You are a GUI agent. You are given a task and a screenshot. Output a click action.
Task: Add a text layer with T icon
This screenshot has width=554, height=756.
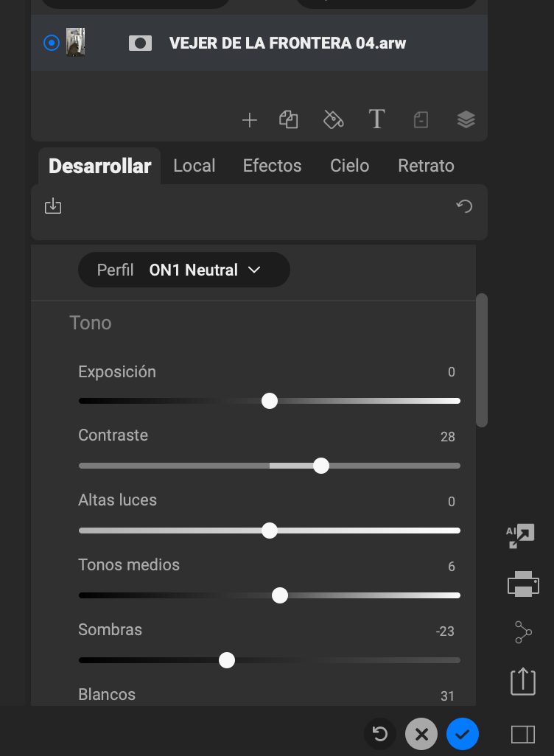[x=376, y=119]
